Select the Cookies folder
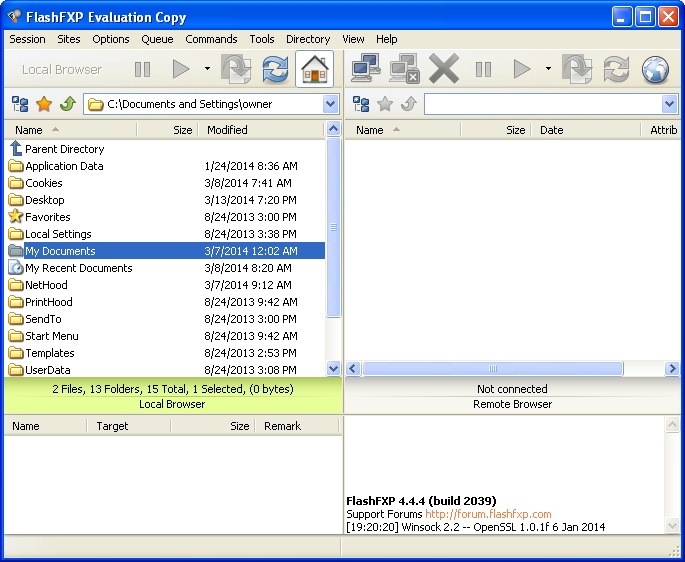 (35, 183)
